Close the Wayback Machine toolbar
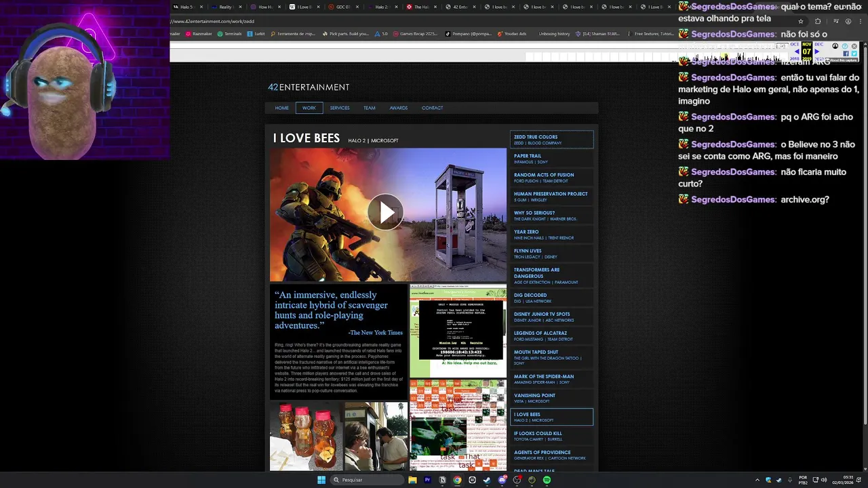Screen dimensions: 868x488 (854, 46)
